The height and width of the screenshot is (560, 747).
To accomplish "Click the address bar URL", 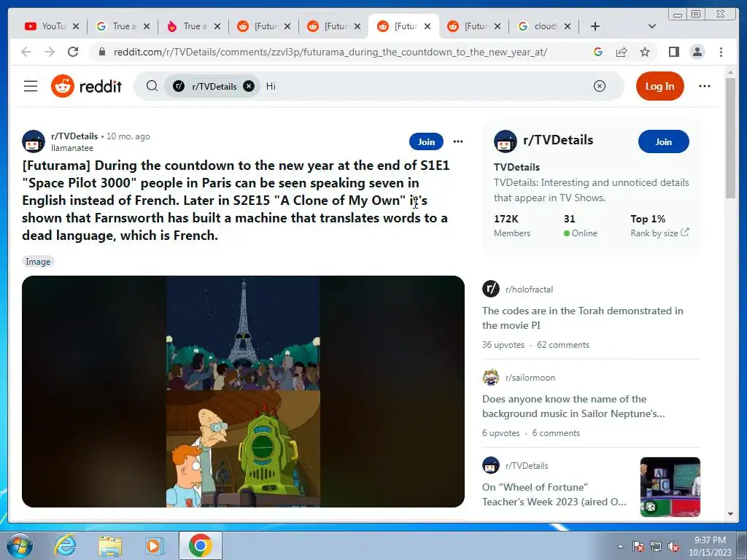I will point(330,52).
